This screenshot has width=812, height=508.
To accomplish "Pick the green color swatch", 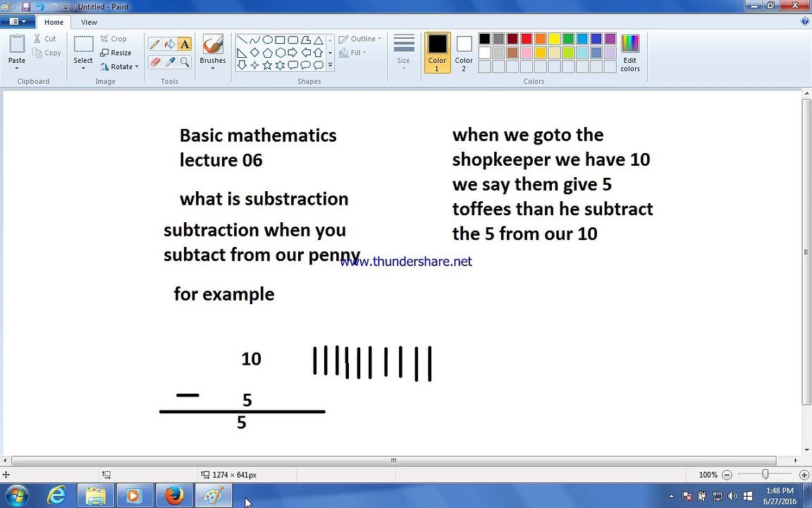I will (569, 39).
